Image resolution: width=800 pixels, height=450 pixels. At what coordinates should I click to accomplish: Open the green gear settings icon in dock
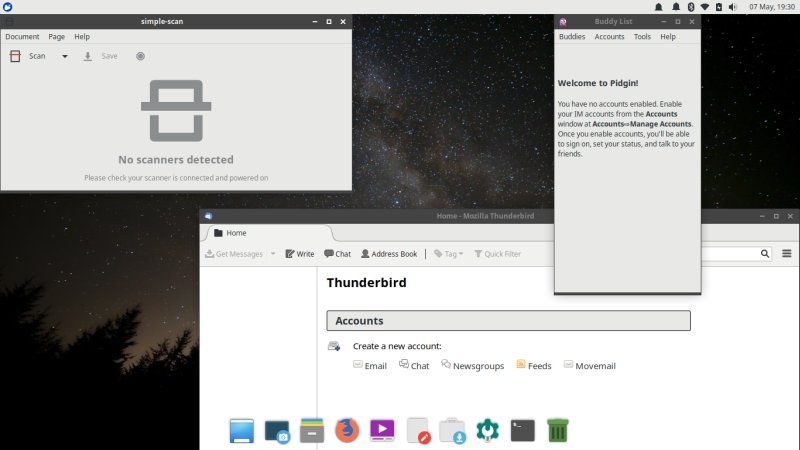[x=488, y=430]
